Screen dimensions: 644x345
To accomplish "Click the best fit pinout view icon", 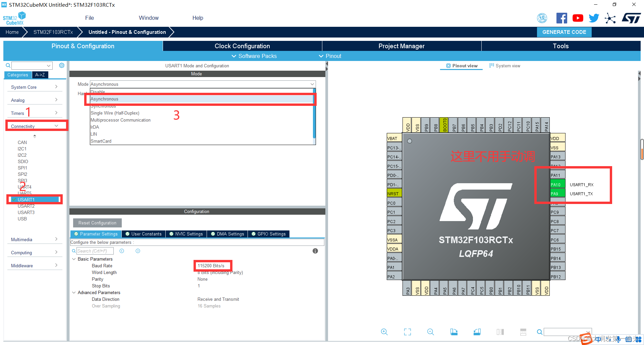I will pos(407,332).
